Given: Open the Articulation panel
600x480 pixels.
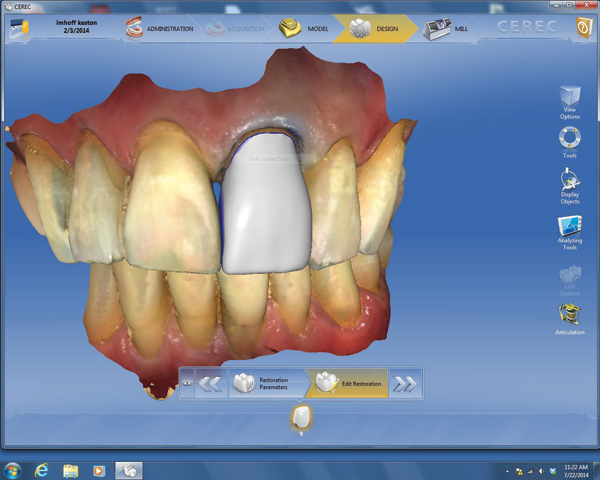Looking at the screenshot, I should tap(569, 316).
